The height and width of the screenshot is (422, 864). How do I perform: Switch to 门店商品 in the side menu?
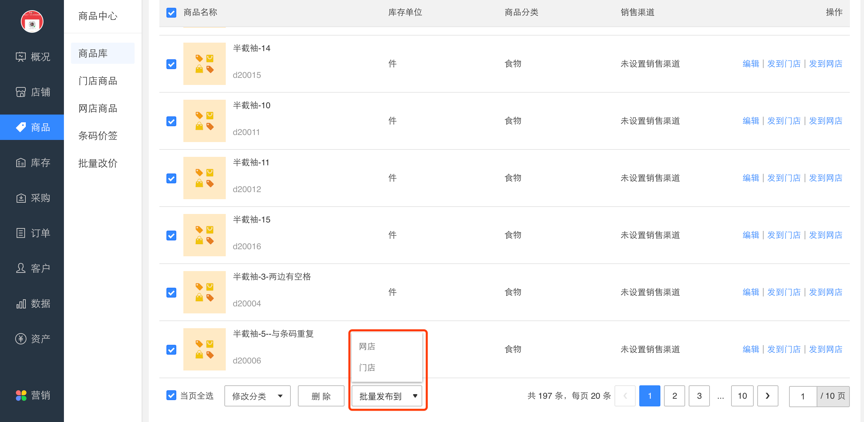click(x=98, y=81)
